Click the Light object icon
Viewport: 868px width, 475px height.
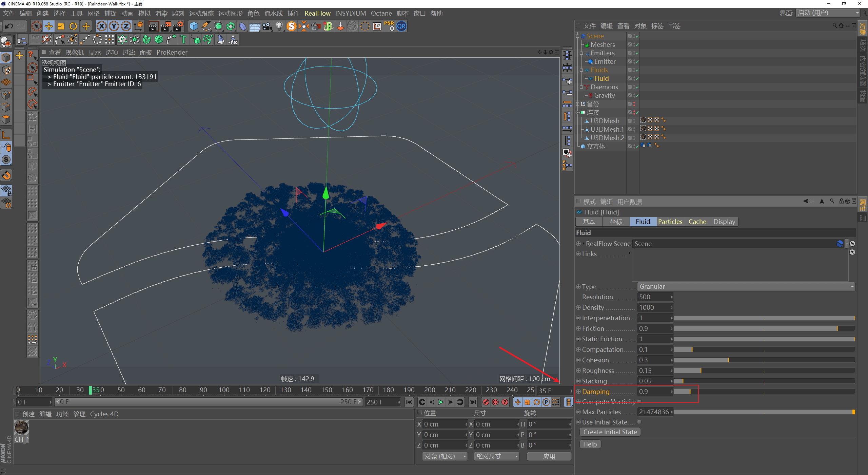point(279,26)
